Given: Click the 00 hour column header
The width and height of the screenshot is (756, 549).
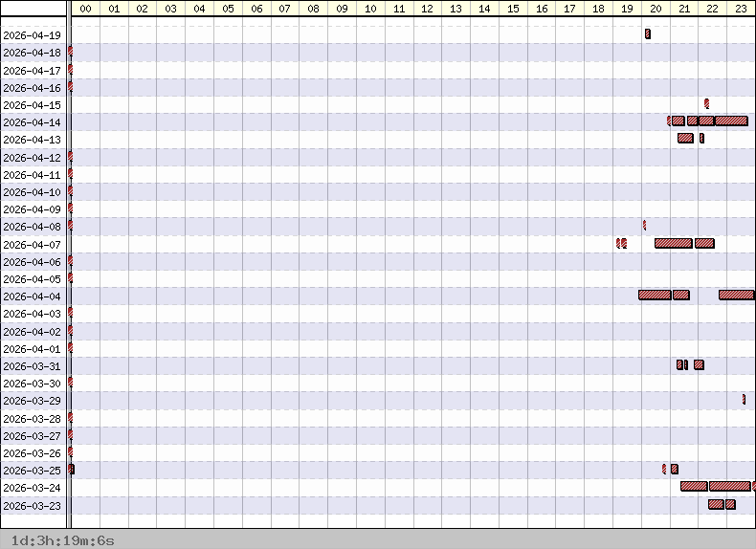Looking at the screenshot, I should [85, 9].
